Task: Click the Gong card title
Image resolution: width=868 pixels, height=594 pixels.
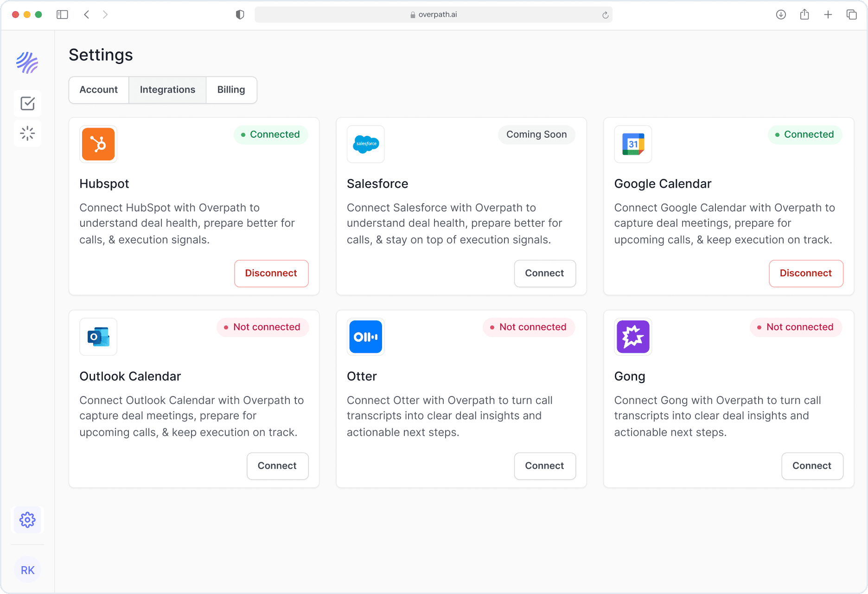Action: [x=630, y=377]
